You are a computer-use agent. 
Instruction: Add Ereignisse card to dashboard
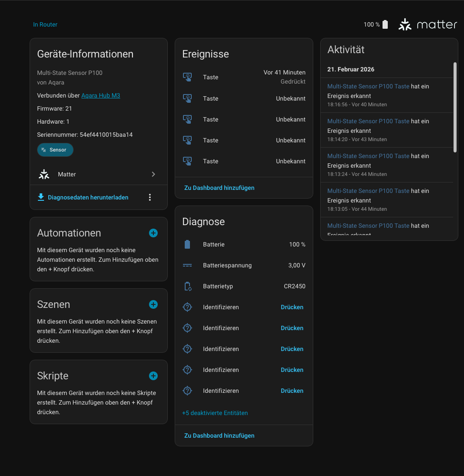[219, 188]
